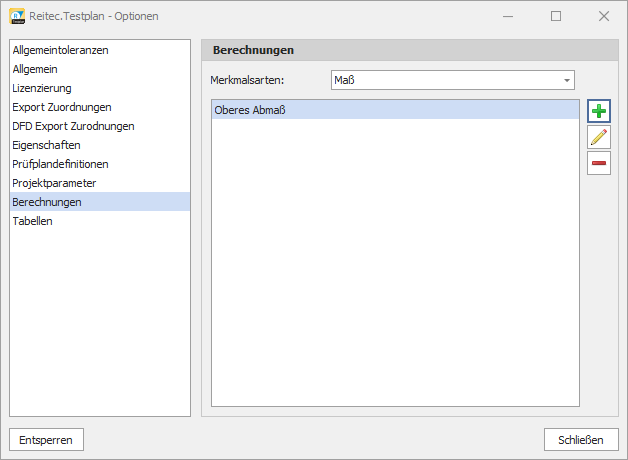628x460 pixels.
Task: Open the Allgemeintoleranzen options page
Action: point(100,50)
